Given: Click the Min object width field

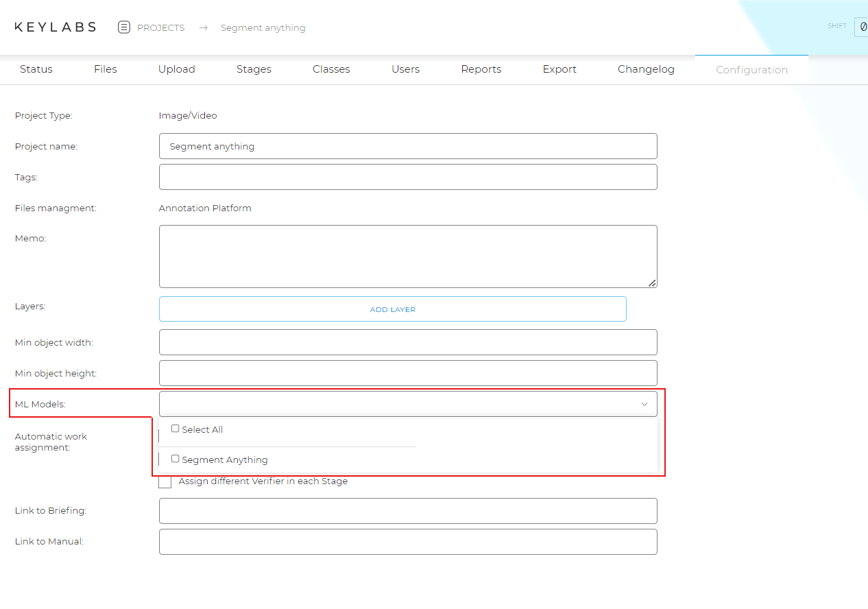Looking at the screenshot, I should click(407, 342).
